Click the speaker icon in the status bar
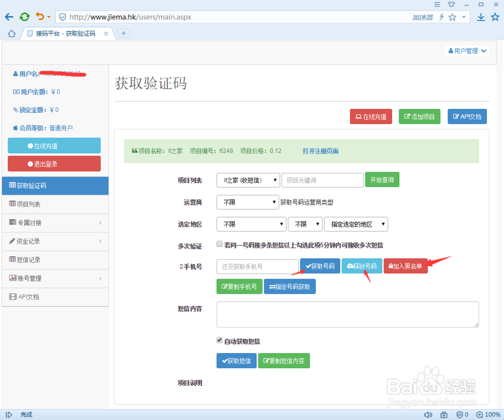The height and width of the screenshot is (420, 504). pos(429,414)
